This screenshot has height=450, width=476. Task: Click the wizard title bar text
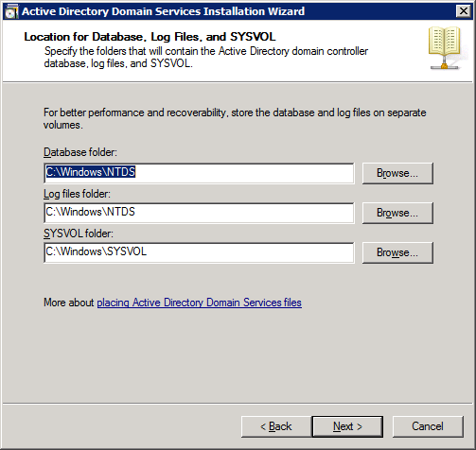[163, 11]
